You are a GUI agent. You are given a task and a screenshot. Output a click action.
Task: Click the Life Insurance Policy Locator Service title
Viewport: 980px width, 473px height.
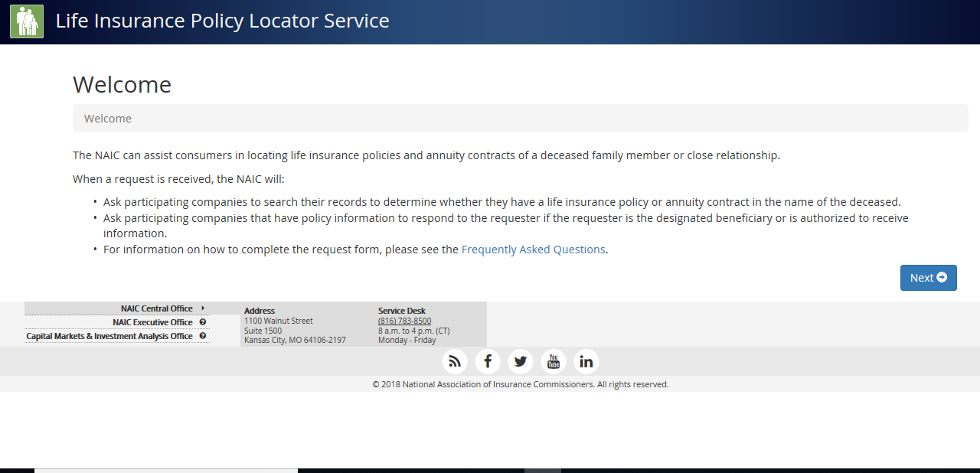[x=222, y=21]
